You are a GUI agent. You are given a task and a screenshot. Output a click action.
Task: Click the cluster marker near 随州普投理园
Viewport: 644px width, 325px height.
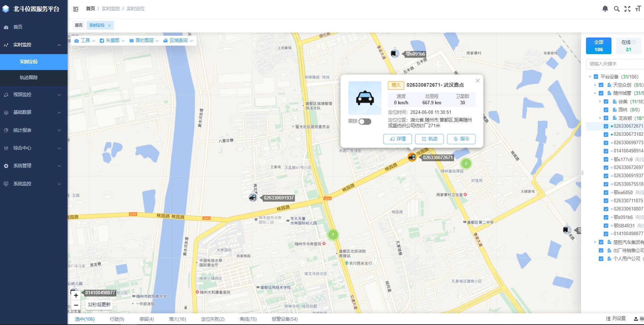[x=466, y=163]
